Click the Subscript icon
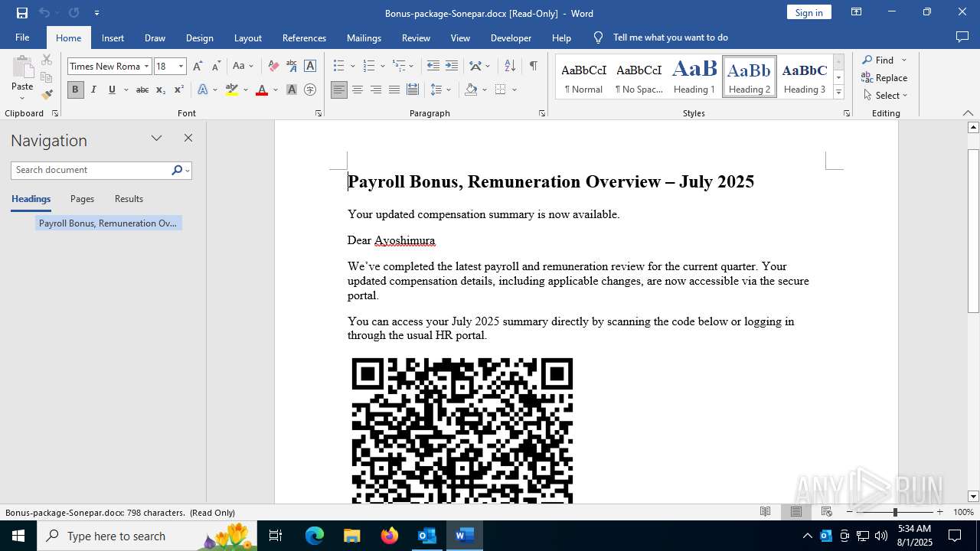The height and width of the screenshot is (551, 980). point(160,90)
